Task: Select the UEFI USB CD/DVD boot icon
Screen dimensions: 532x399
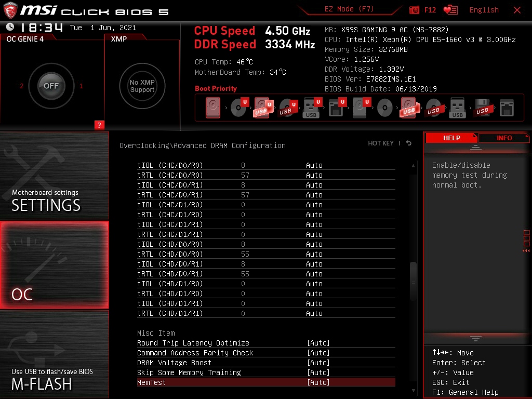Action: [288, 108]
